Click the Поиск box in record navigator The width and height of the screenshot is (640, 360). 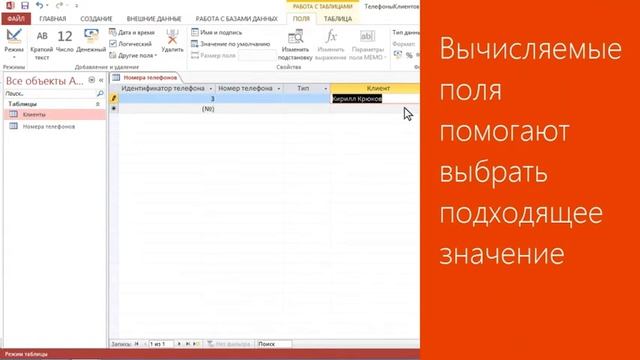274,344
